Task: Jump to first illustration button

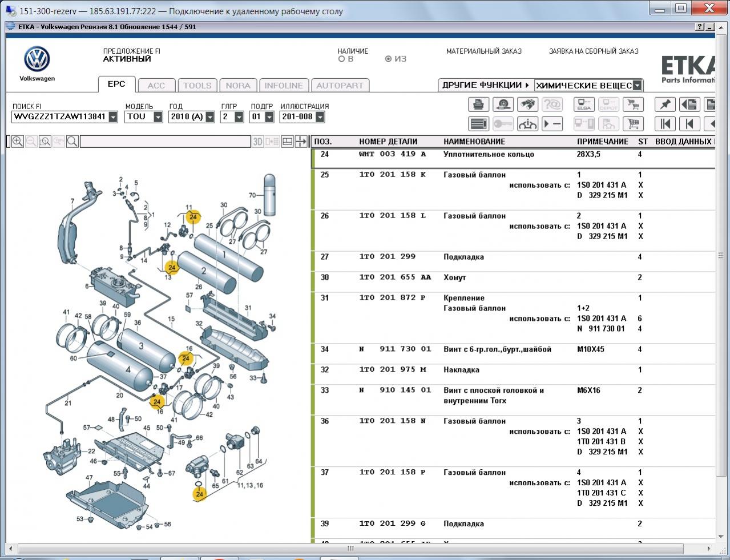Action: (665, 123)
